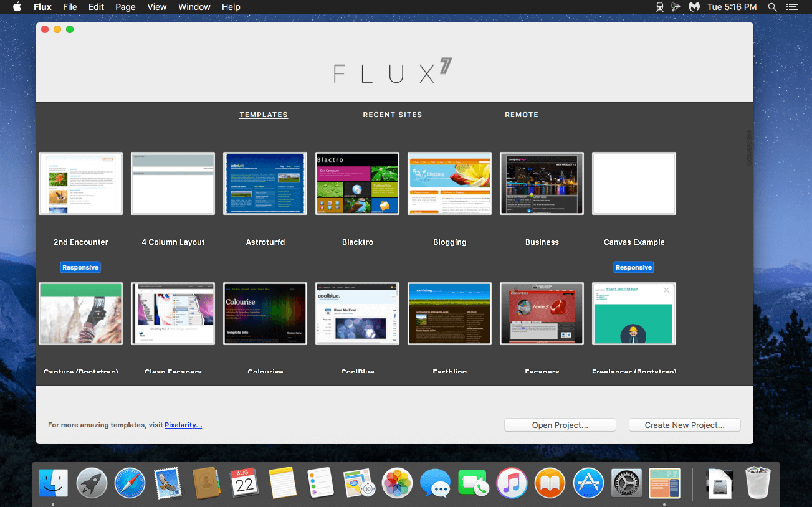This screenshot has height=507, width=812.
Task: Open the Trash in the Dock
Action: pos(758,483)
